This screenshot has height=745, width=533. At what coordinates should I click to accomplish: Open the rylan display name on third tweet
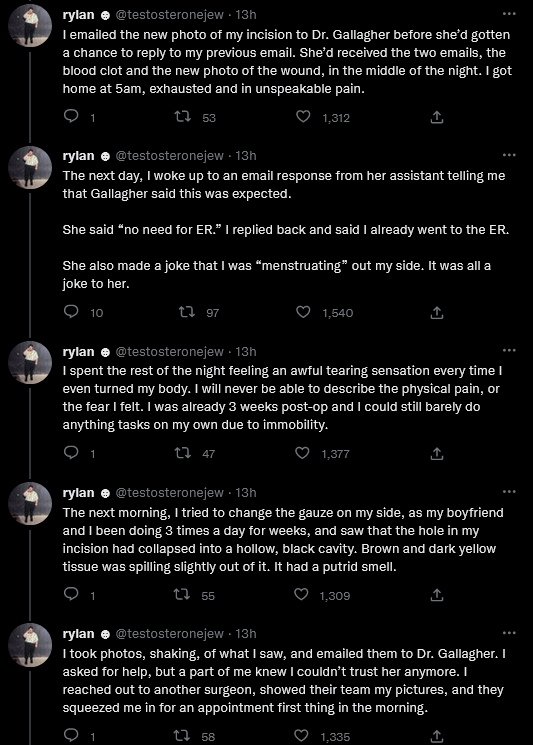(x=78, y=352)
